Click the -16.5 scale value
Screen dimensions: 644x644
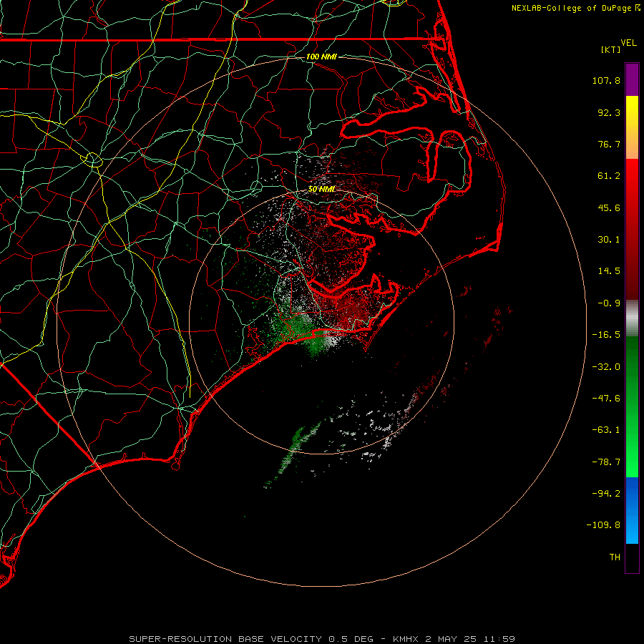coord(606,335)
